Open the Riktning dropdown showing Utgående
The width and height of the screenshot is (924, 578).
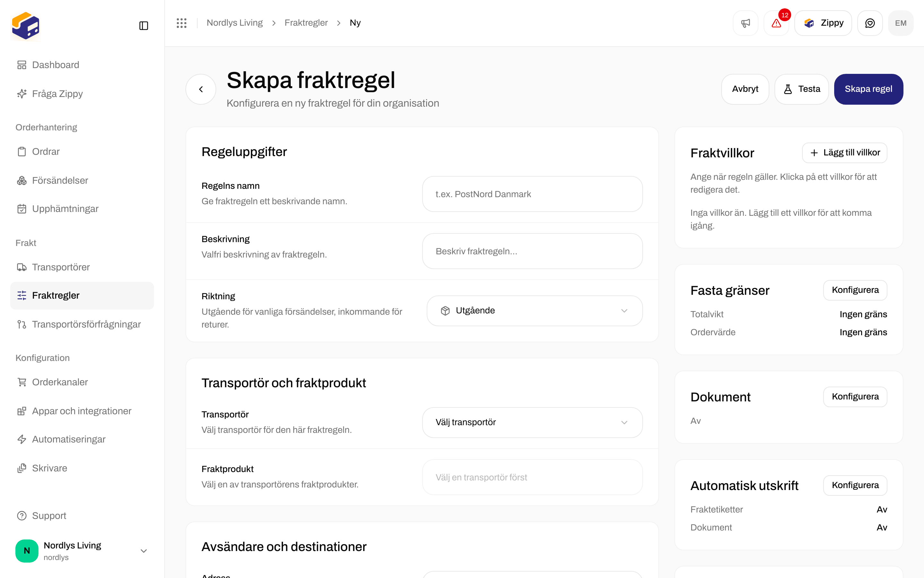[535, 311]
